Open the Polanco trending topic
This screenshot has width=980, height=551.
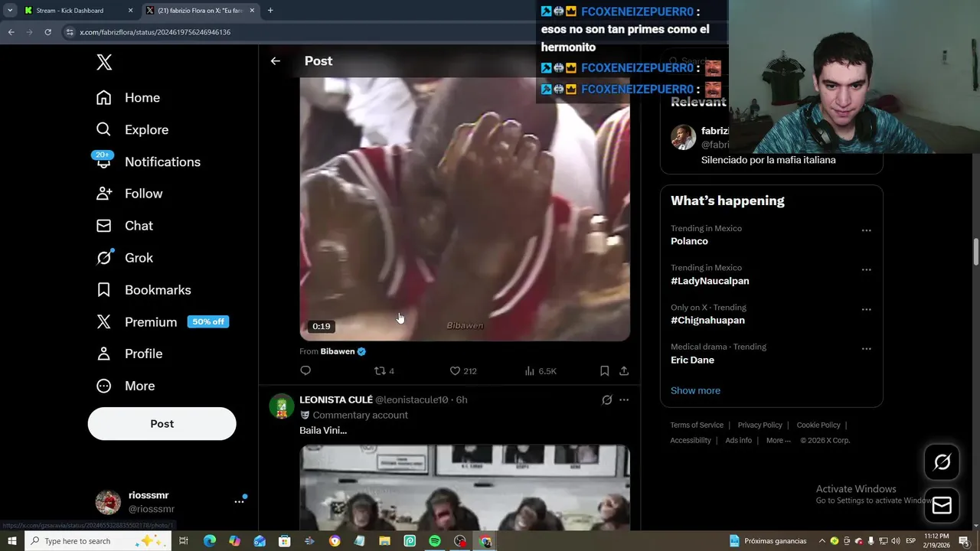689,241
